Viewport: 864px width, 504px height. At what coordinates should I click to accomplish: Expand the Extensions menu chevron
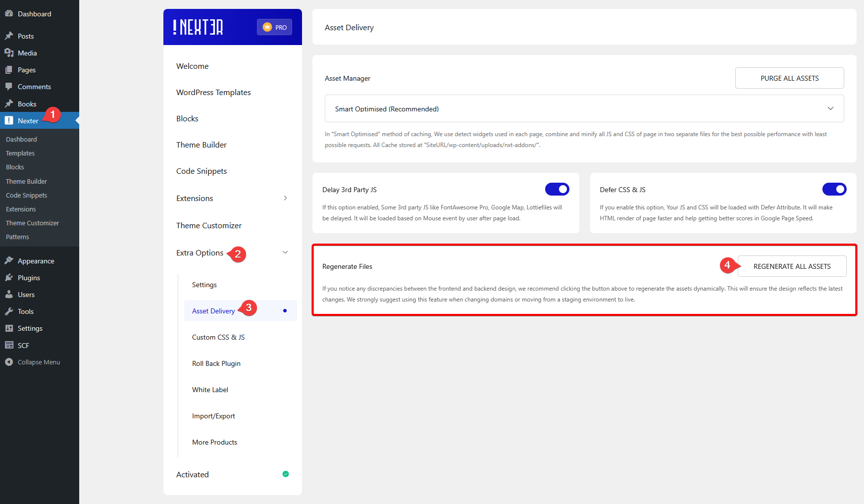click(x=286, y=198)
